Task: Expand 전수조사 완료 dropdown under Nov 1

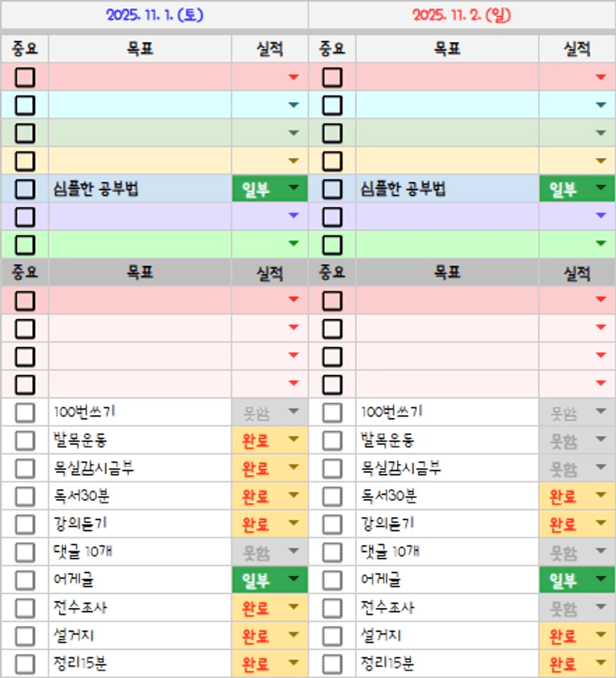Action: pyautogui.click(x=293, y=608)
